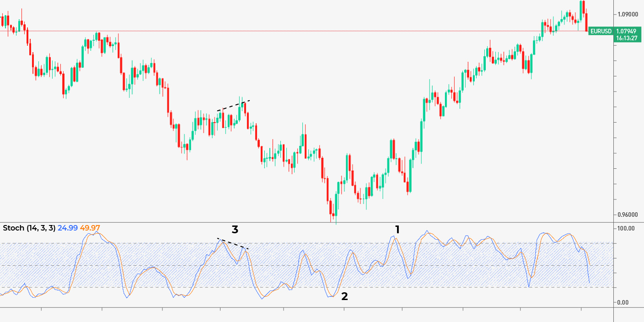The height and width of the screenshot is (322, 644).
Task: Select the EURUSD price tag badge
Action: (x=600, y=32)
